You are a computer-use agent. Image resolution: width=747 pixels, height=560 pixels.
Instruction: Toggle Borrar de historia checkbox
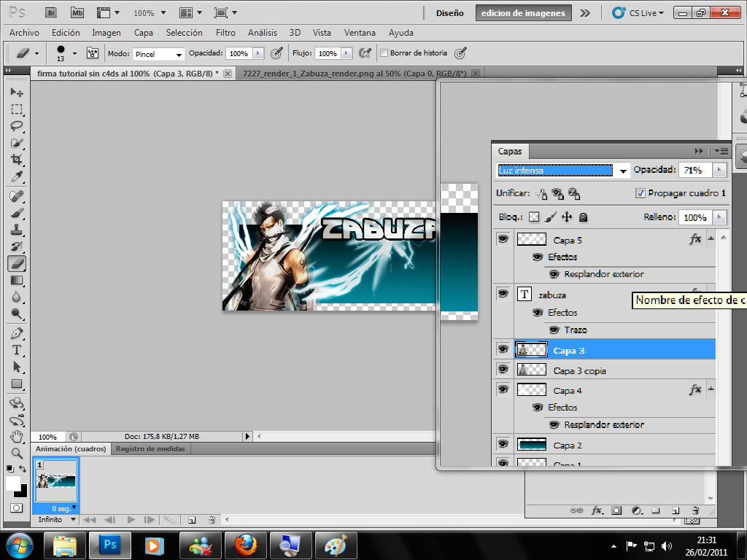pos(384,53)
